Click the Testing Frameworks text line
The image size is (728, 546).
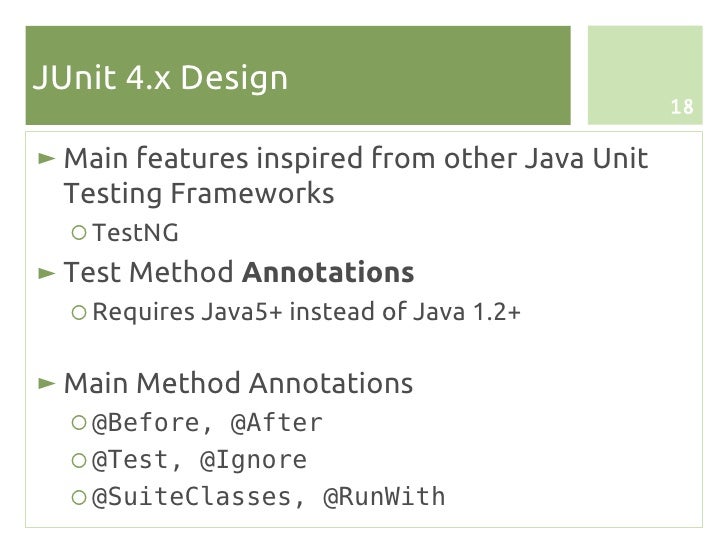click(x=199, y=194)
